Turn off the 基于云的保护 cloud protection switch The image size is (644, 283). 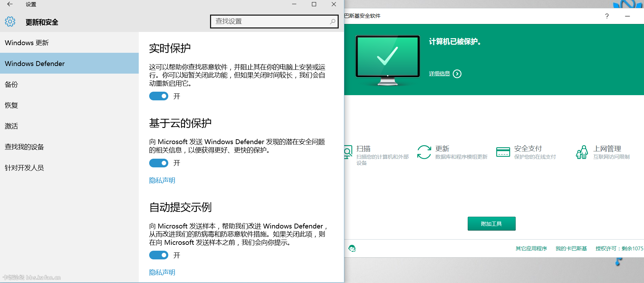point(159,163)
